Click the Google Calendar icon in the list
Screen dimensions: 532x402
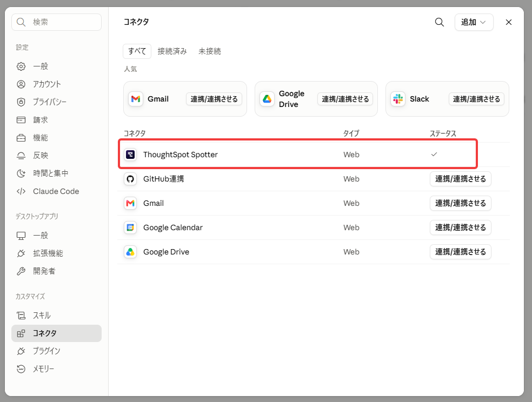tap(130, 228)
